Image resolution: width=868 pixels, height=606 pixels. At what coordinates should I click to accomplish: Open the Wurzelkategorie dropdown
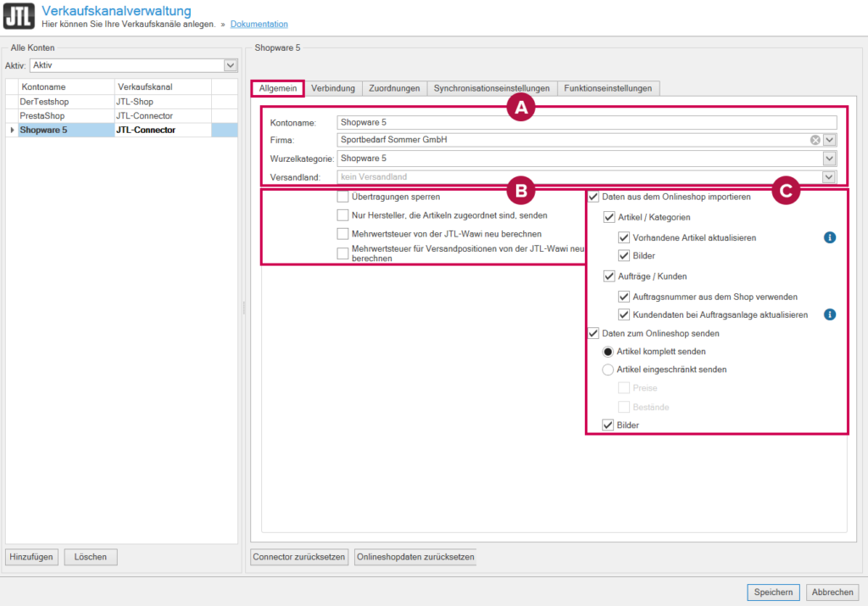(x=829, y=158)
